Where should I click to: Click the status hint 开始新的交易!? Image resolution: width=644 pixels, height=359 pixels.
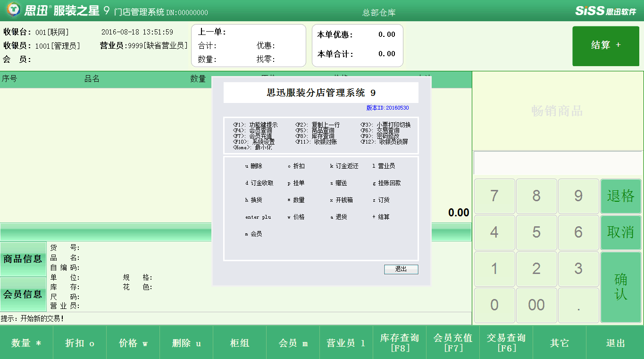coord(42,319)
